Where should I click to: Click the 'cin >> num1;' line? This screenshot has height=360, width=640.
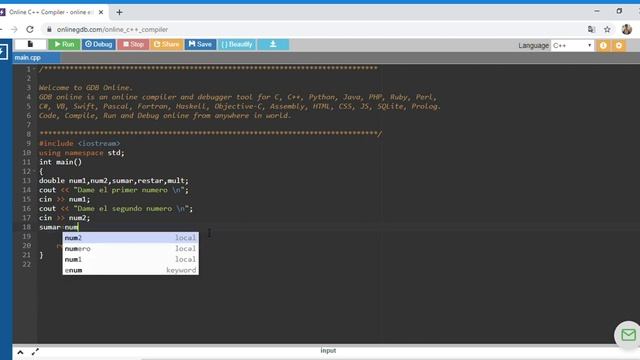[64, 199]
